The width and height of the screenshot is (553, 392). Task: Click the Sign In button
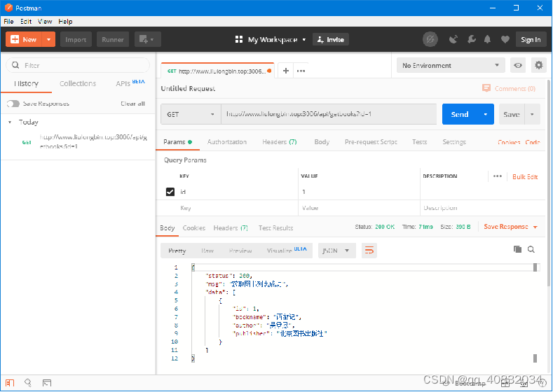(x=531, y=39)
